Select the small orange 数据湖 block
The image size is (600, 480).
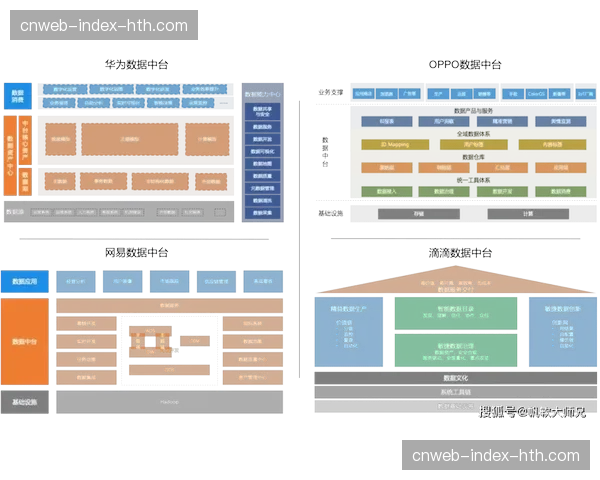pos(25,181)
